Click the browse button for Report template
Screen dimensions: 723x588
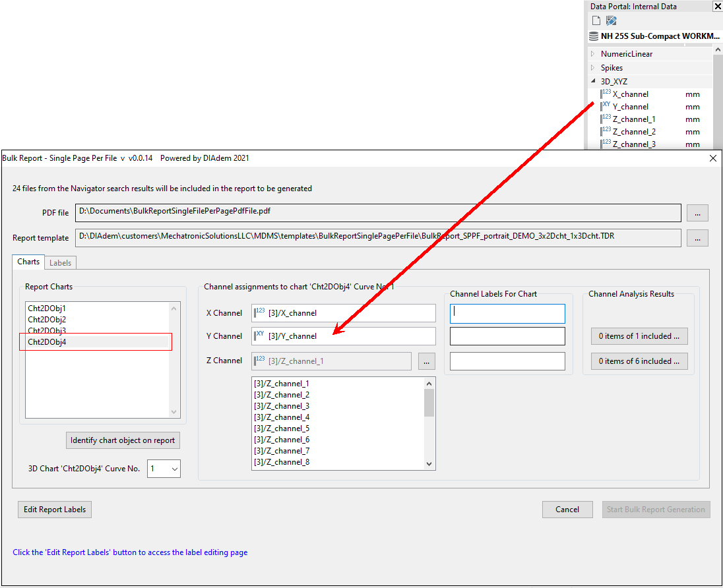(x=697, y=238)
